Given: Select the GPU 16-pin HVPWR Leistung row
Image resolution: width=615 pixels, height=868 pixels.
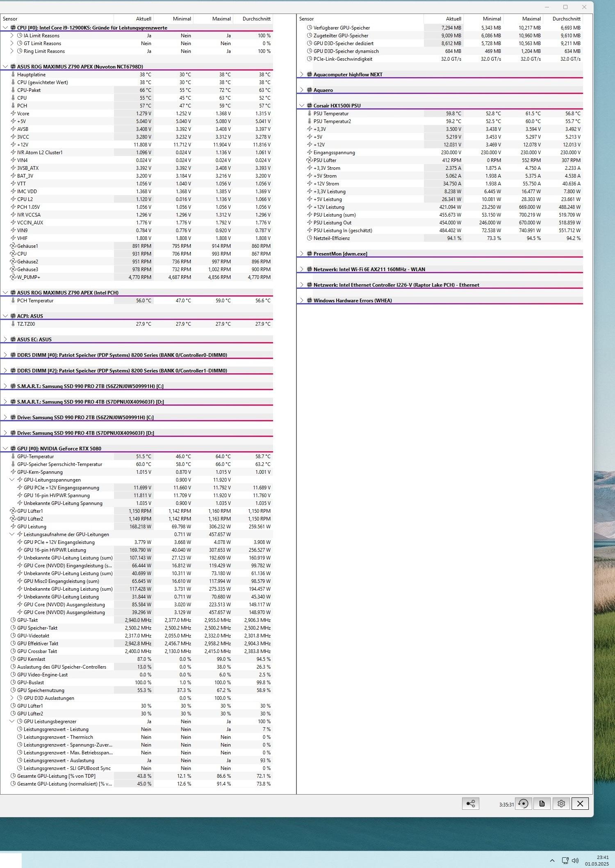Looking at the screenshot, I should tap(137, 550).
